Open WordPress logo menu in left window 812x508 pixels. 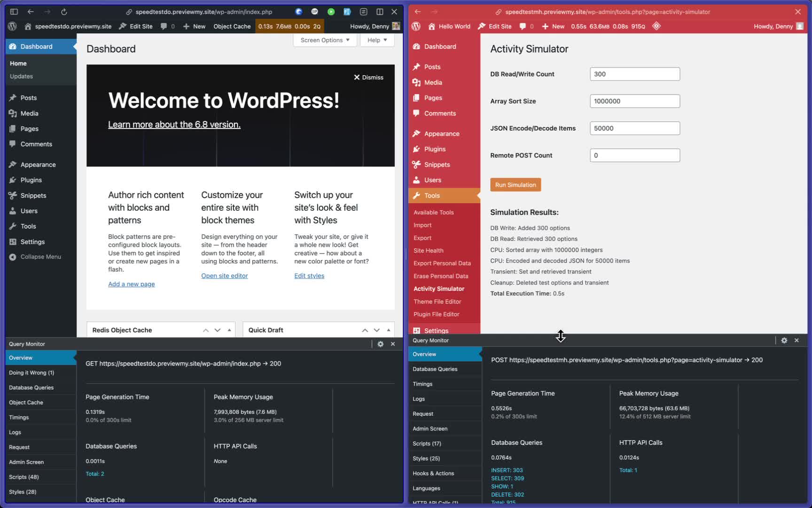[x=13, y=26]
